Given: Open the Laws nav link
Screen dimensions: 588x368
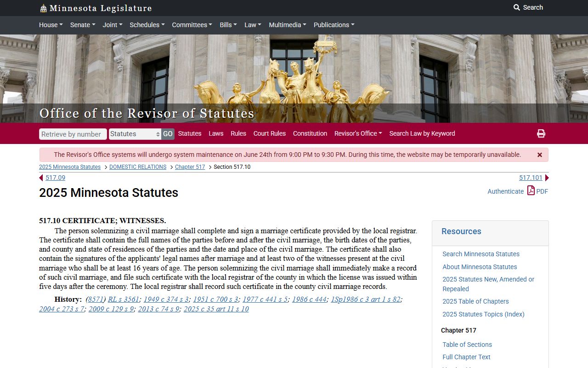Looking at the screenshot, I should coord(216,133).
